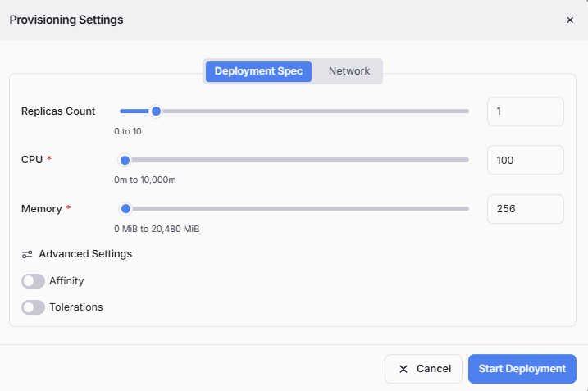This screenshot has height=391, width=588.
Task: Click the CPU label
Action: tap(32, 160)
